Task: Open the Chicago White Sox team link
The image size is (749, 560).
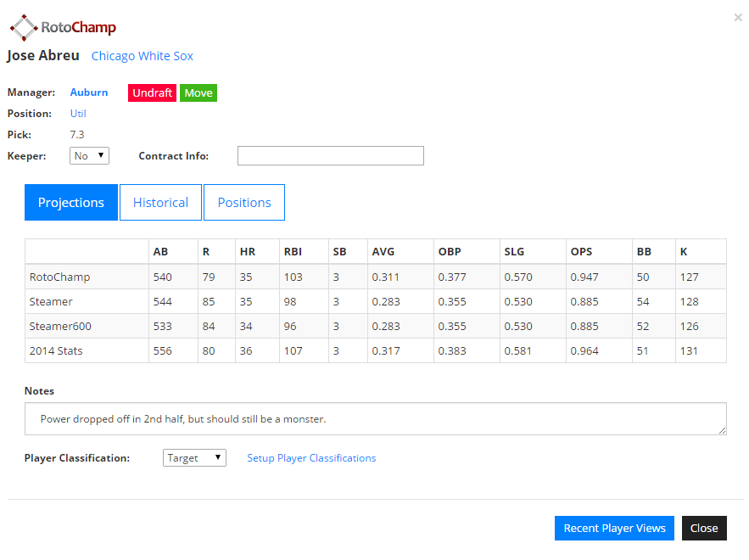Action: [x=143, y=56]
